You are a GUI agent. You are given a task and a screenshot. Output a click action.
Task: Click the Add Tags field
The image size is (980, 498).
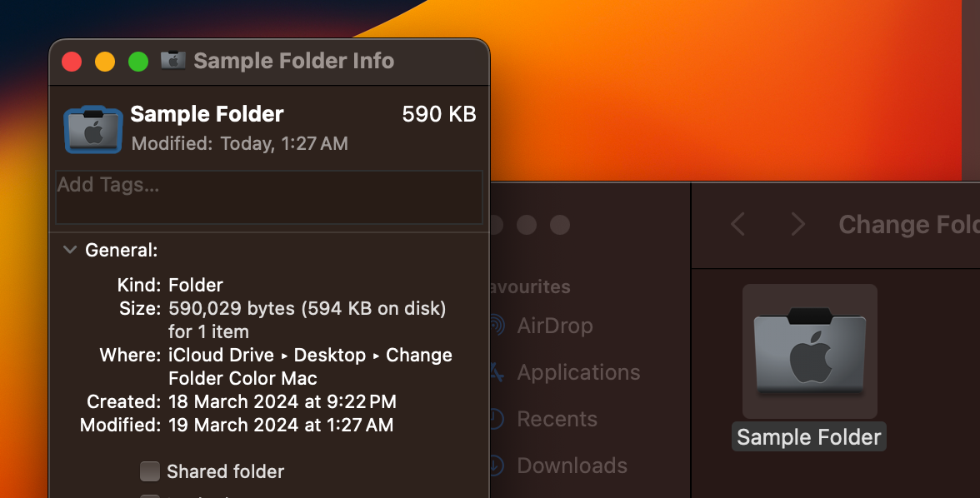268,197
